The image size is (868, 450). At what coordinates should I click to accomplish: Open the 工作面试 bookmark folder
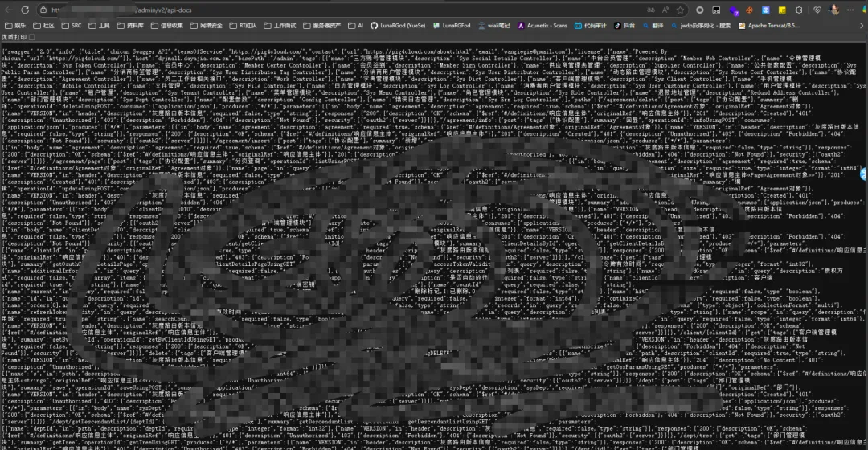(280, 26)
